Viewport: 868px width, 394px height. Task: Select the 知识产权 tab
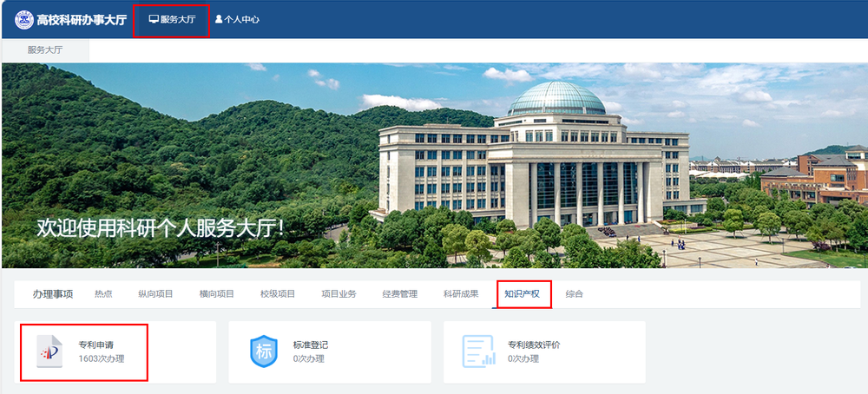pos(523,294)
